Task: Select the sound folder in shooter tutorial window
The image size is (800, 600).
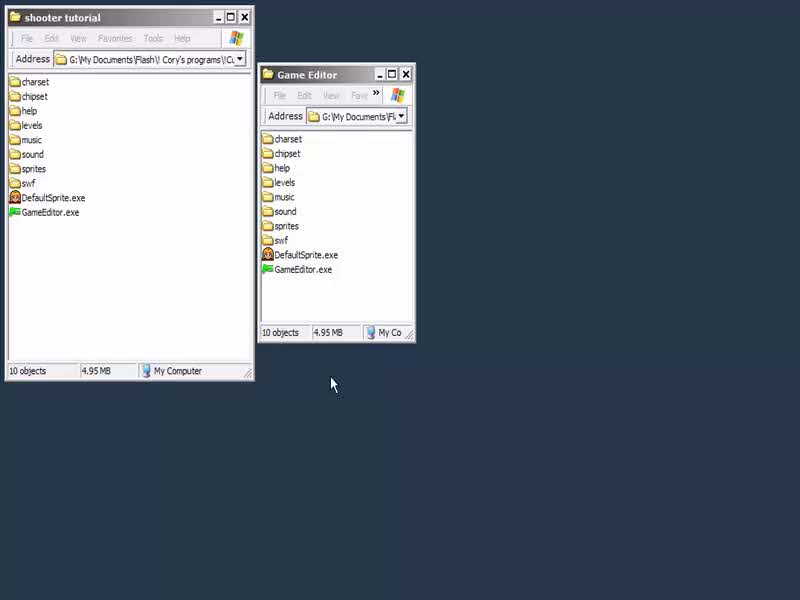Action: 32,155
